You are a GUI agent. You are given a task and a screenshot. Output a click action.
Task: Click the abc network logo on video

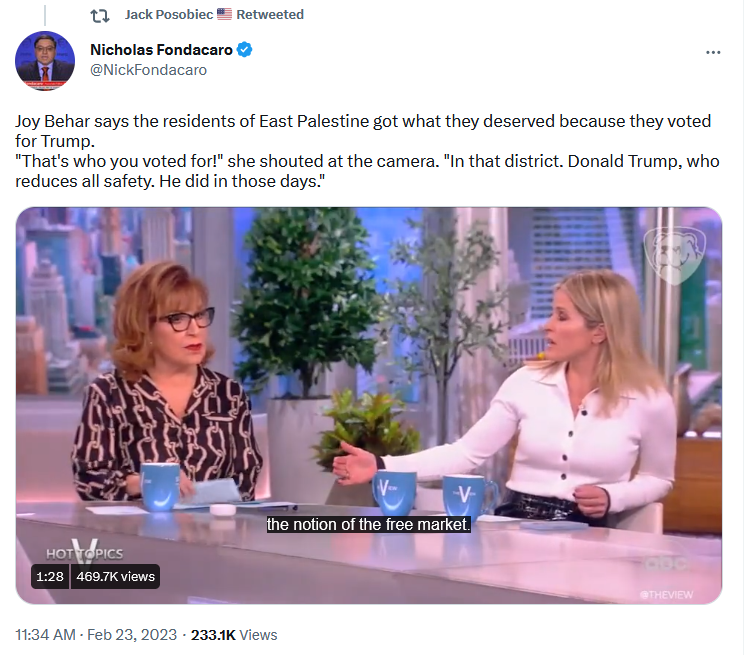pyautogui.click(x=667, y=564)
